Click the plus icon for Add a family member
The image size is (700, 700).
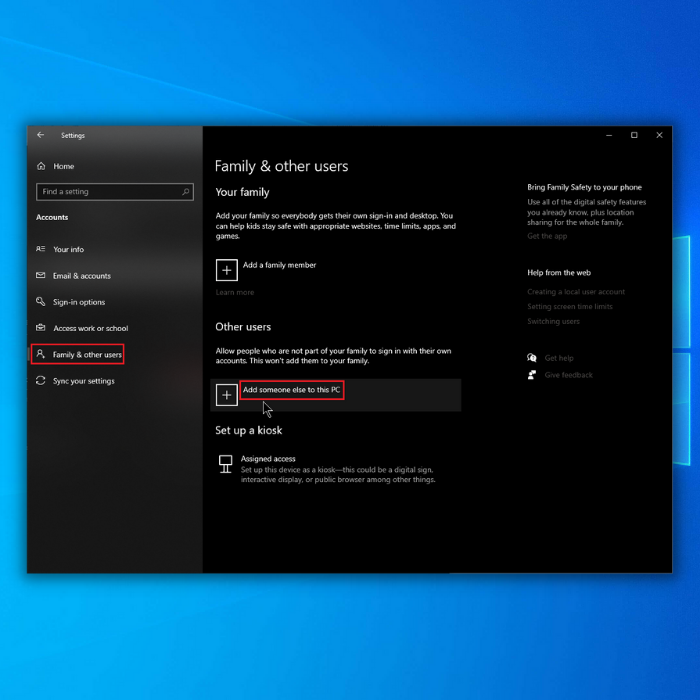(x=226, y=270)
